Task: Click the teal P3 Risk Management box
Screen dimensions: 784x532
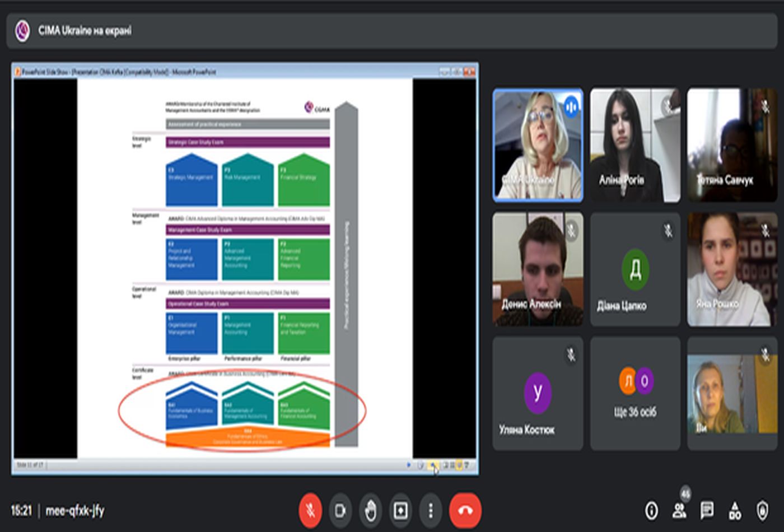Action: point(248,180)
